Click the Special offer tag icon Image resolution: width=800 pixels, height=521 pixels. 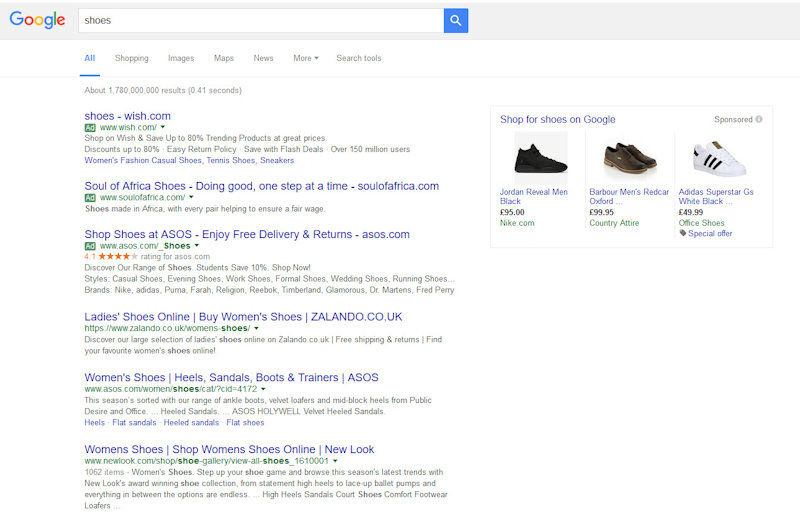coord(683,233)
